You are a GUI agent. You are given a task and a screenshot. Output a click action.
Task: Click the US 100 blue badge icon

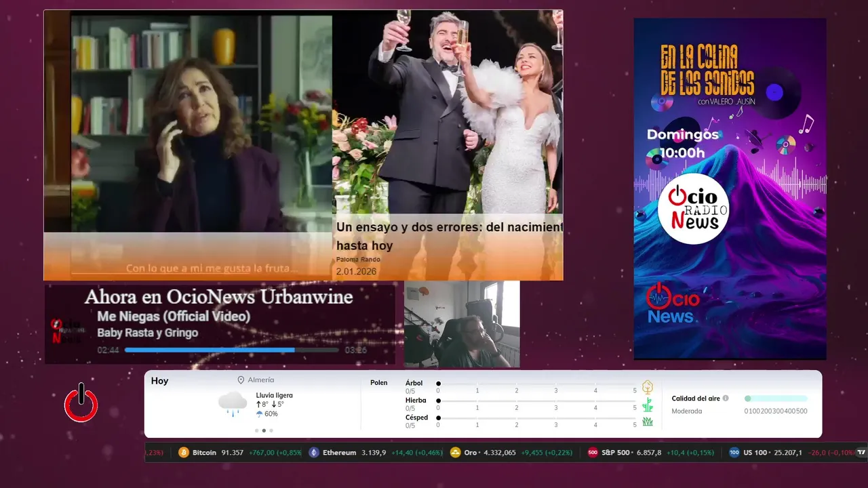tap(734, 453)
